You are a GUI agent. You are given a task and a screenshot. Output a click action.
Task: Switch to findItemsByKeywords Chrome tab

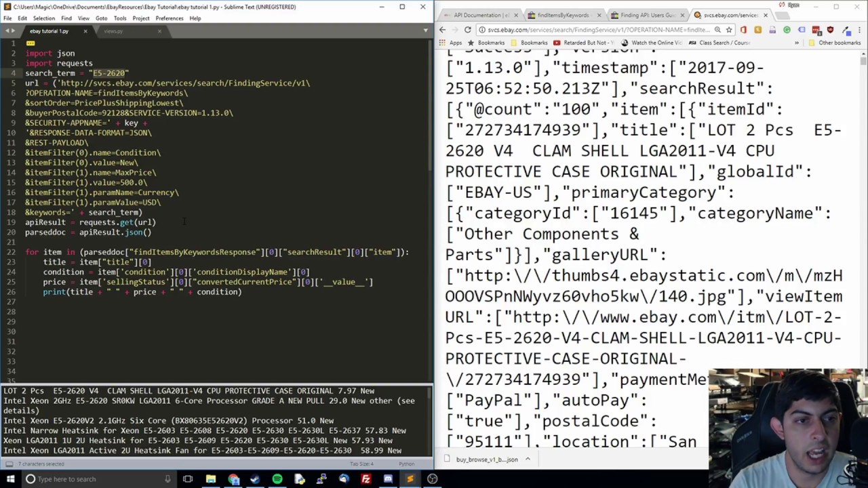563,15
